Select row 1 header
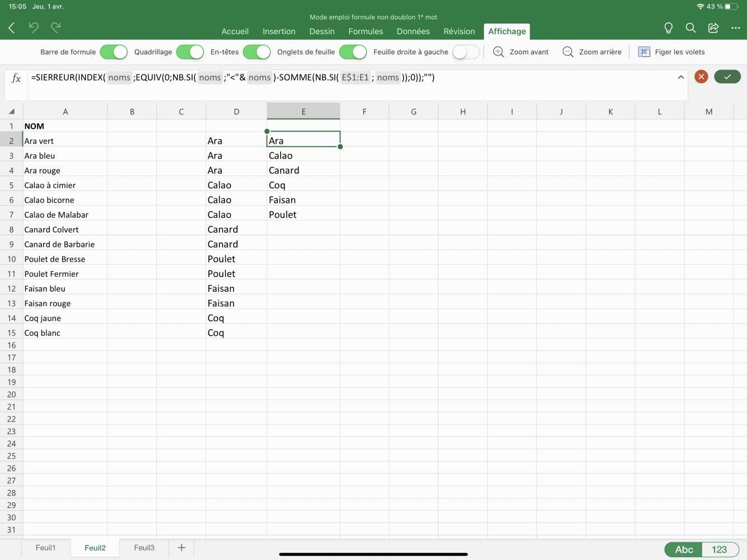747x560 pixels. pos(11,126)
